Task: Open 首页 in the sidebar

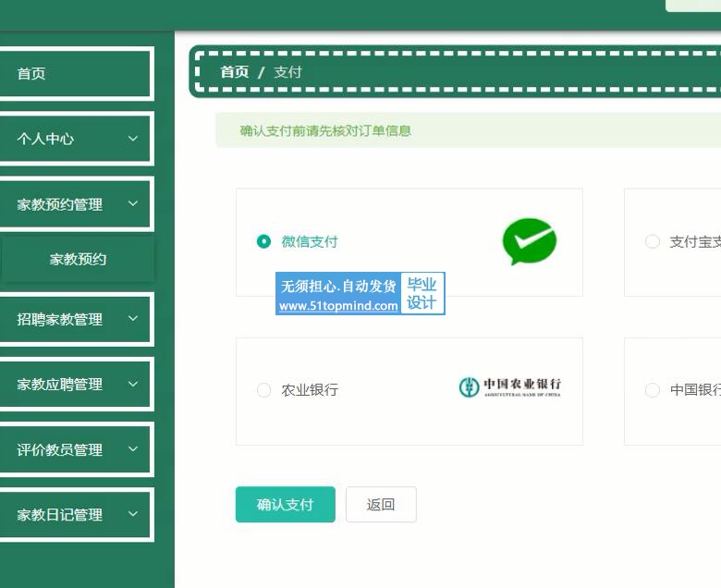Action: coord(76,74)
